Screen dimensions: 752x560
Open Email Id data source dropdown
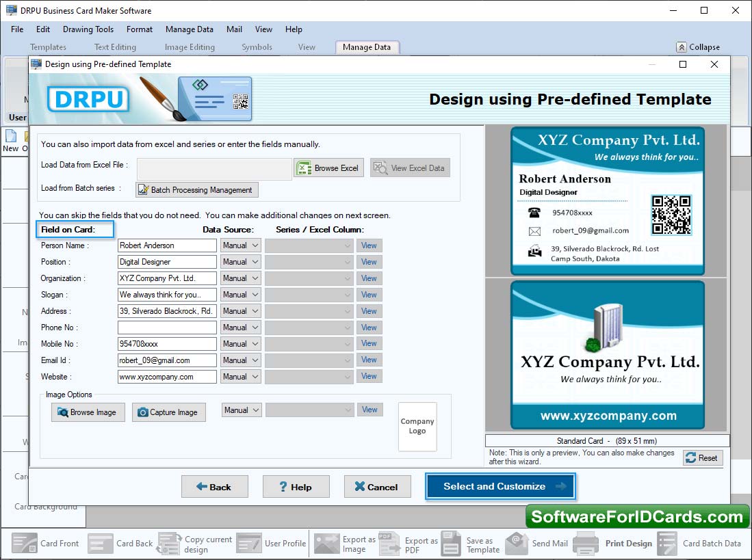tap(241, 360)
